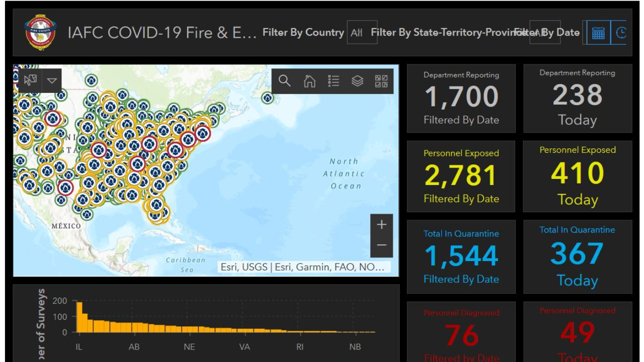
Task: Click the Department Reporting 238 Today card
Action: [x=577, y=98]
